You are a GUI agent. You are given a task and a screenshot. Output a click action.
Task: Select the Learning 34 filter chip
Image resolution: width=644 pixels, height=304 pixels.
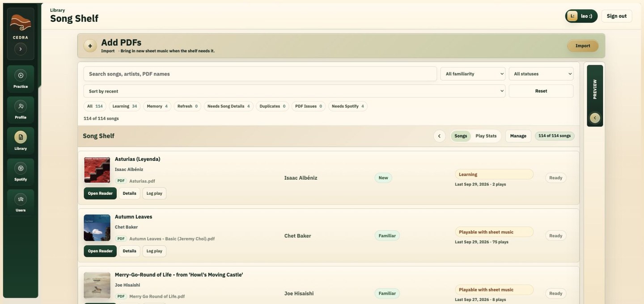coord(124,106)
